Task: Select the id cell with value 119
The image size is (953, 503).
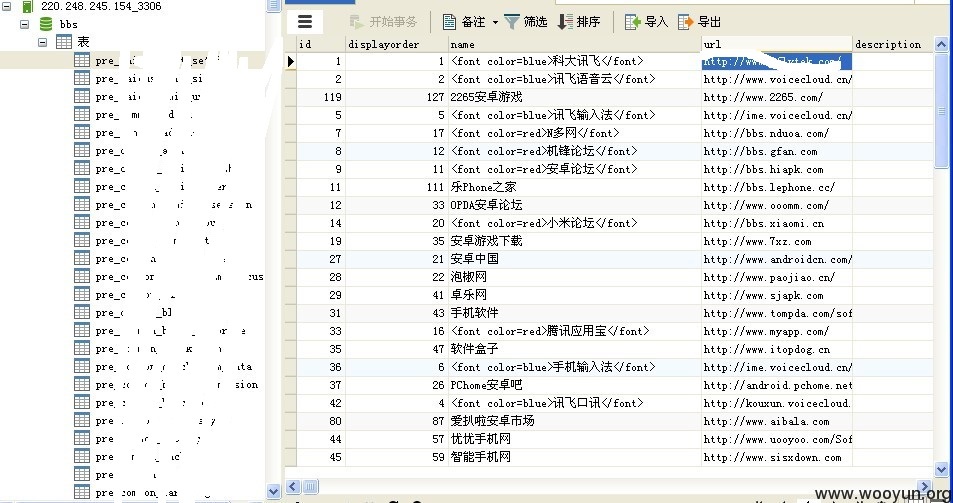Action: 321,97
